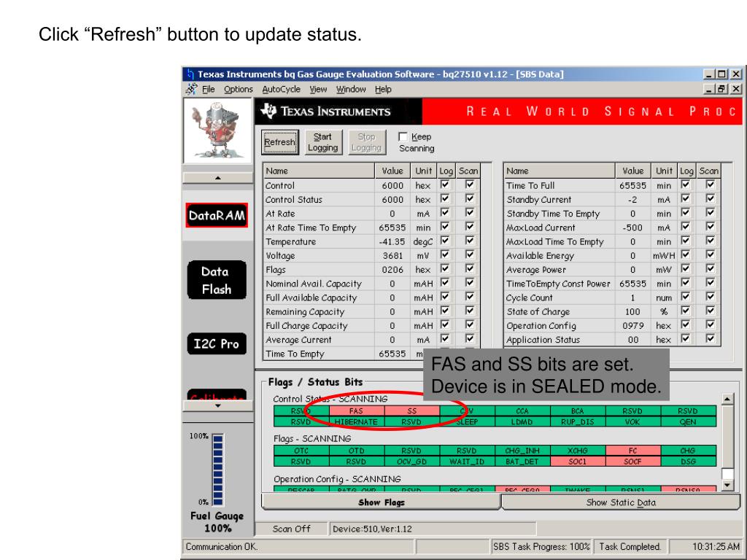The width and height of the screenshot is (747, 560).
Task: Click the FAS status bit
Action: (x=356, y=411)
